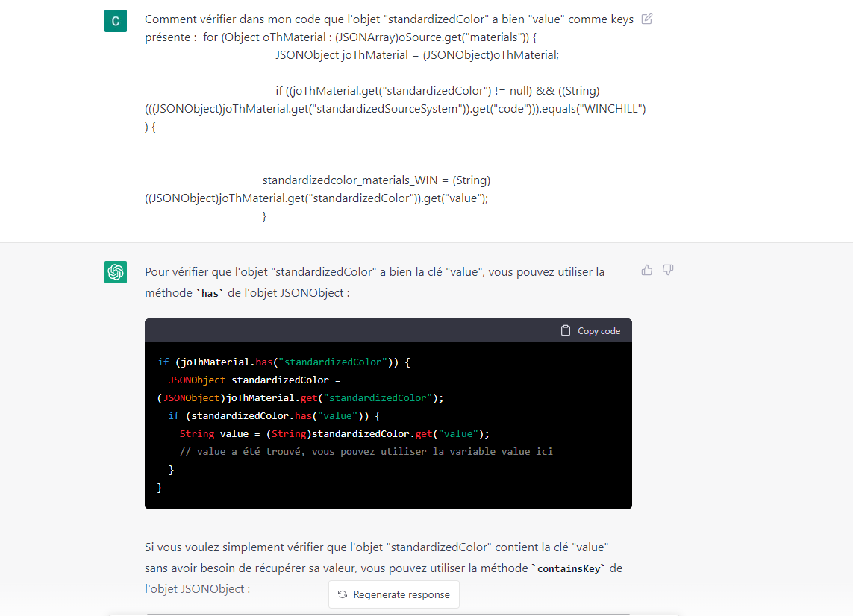Click the code line "JSONObject standardizedColor ="
Viewport: 853px width, 616px height.
254,380
